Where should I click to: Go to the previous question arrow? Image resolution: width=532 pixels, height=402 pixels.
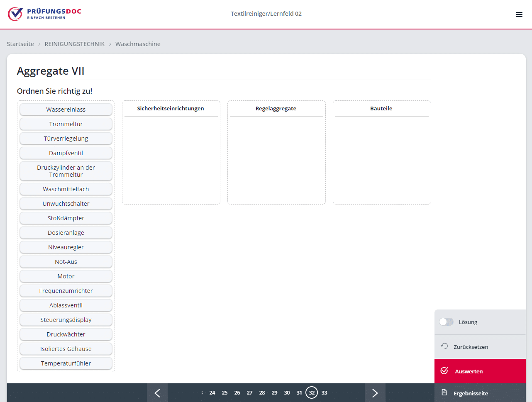point(157,393)
